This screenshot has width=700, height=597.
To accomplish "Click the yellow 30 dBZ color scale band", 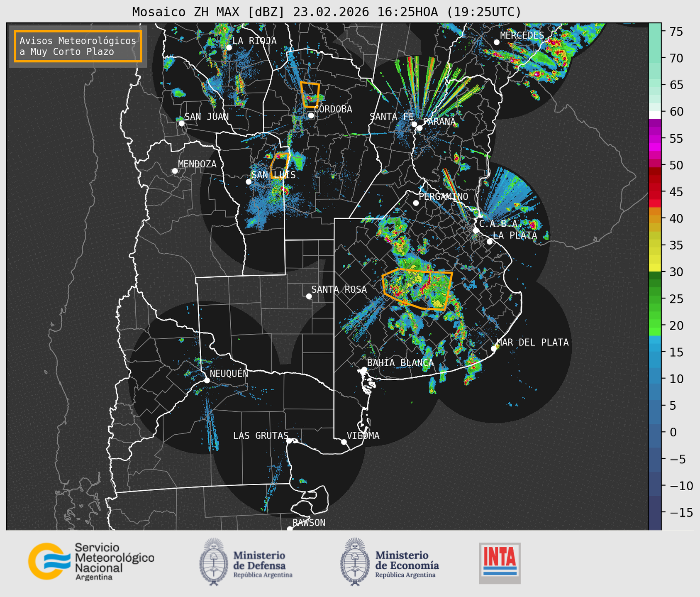I will (x=655, y=268).
